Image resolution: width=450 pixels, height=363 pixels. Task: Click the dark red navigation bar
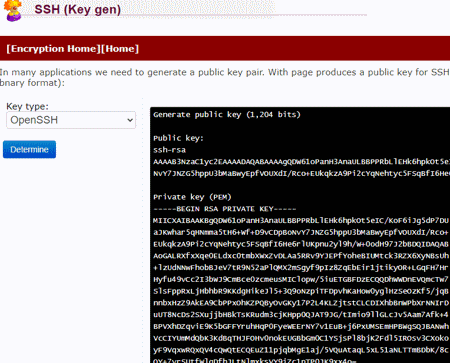225,48
